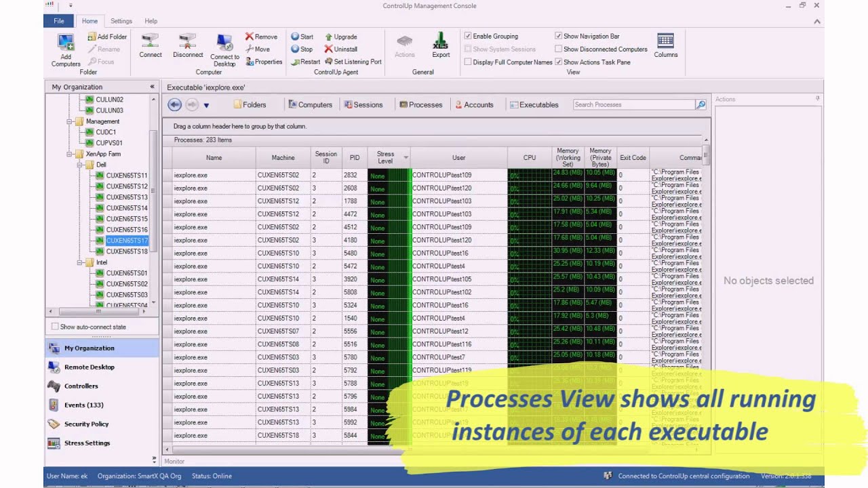The image size is (868, 488).
Task: Navigate back with blue arrow
Action: 175,104
